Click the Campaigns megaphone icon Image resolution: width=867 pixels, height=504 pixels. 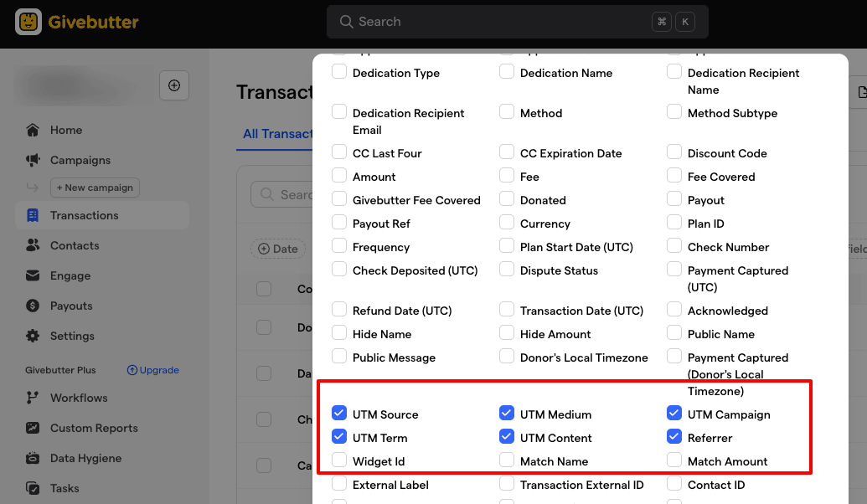[33, 160]
